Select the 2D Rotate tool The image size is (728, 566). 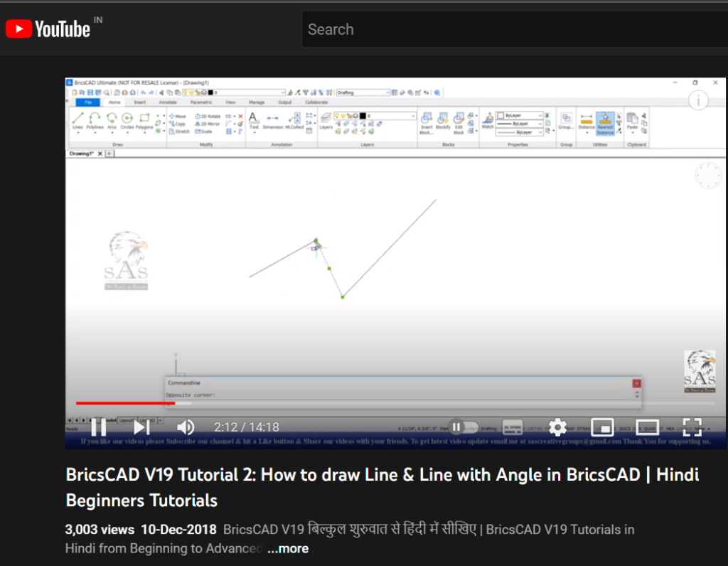coord(207,116)
